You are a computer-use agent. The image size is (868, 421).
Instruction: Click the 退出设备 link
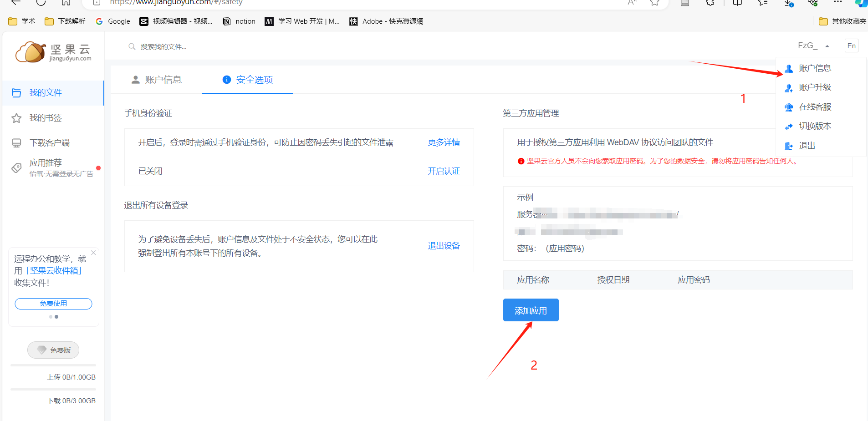[444, 246]
